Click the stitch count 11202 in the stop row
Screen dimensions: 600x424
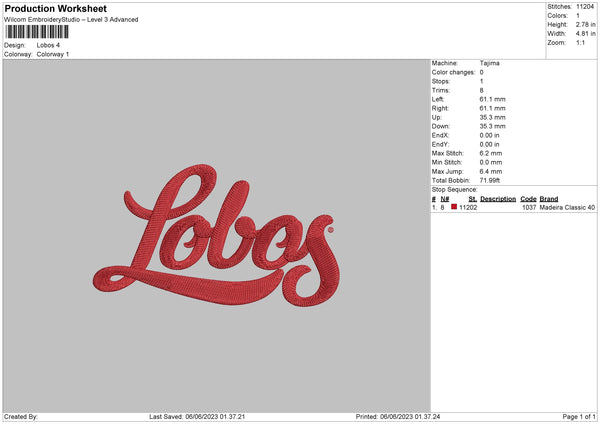468,207
